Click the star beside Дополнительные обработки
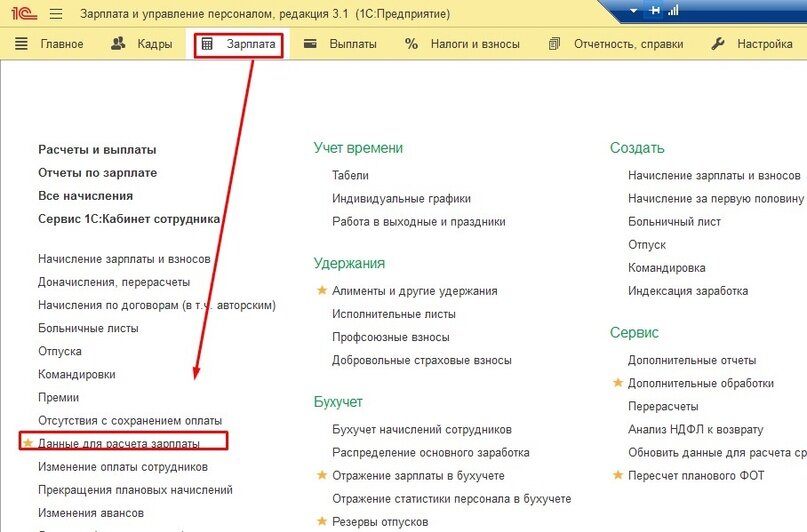Screen dimensions: 807x532 (x=618, y=383)
